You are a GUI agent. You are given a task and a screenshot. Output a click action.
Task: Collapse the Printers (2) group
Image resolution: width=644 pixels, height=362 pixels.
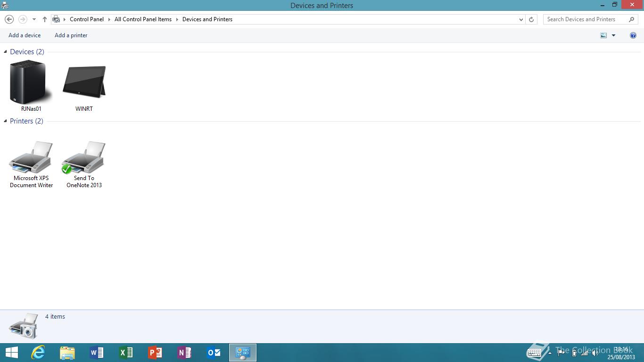click(6, 121)
